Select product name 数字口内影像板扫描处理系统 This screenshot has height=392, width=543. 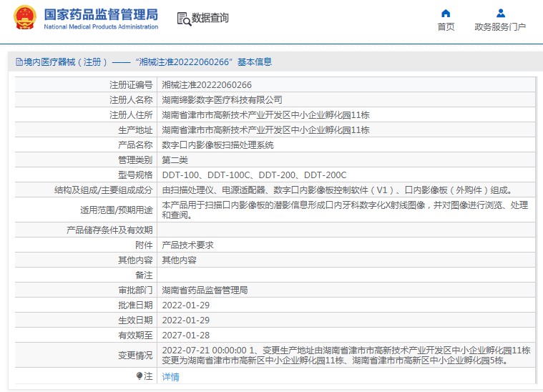click(x=217, y=145)
